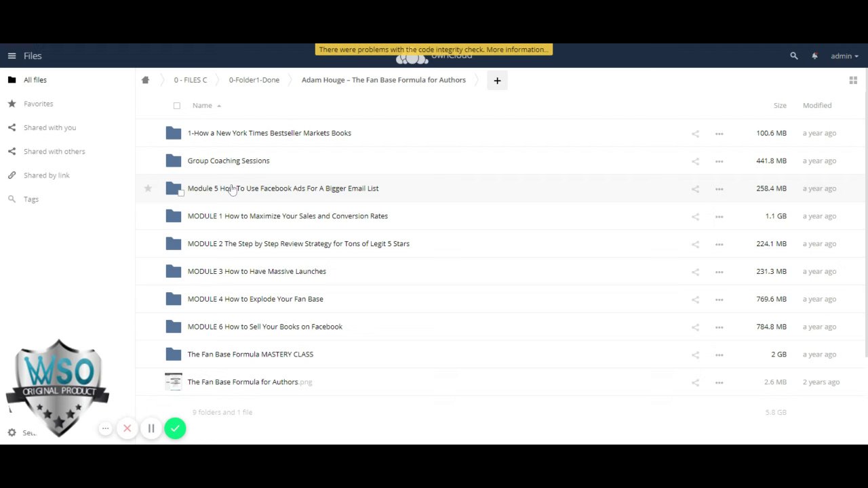Open more actions for MODULE 2 folder
Image resolution: width=868 pixels, height=488 pixels.
[719, 244]
